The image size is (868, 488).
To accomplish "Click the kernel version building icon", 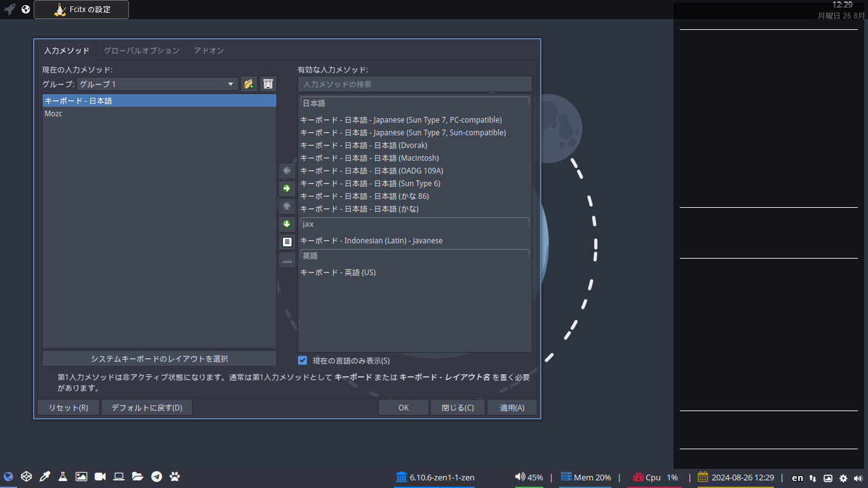I will [x=401, y=477].
